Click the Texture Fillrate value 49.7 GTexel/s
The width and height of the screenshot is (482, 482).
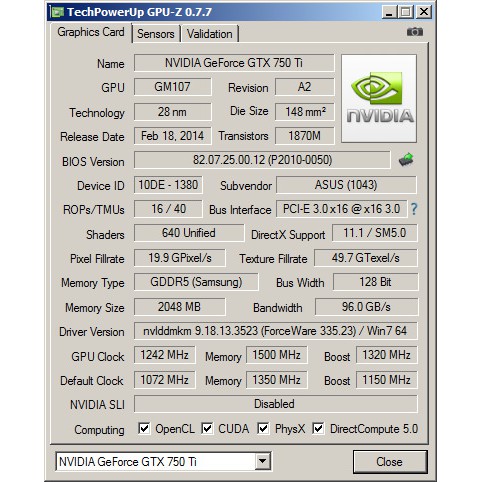365,258
